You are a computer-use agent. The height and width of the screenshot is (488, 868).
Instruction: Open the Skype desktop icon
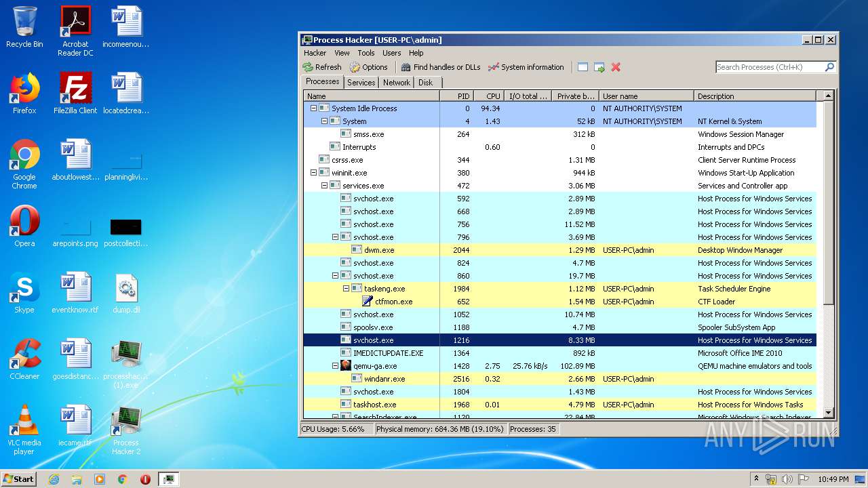[24, 293]
